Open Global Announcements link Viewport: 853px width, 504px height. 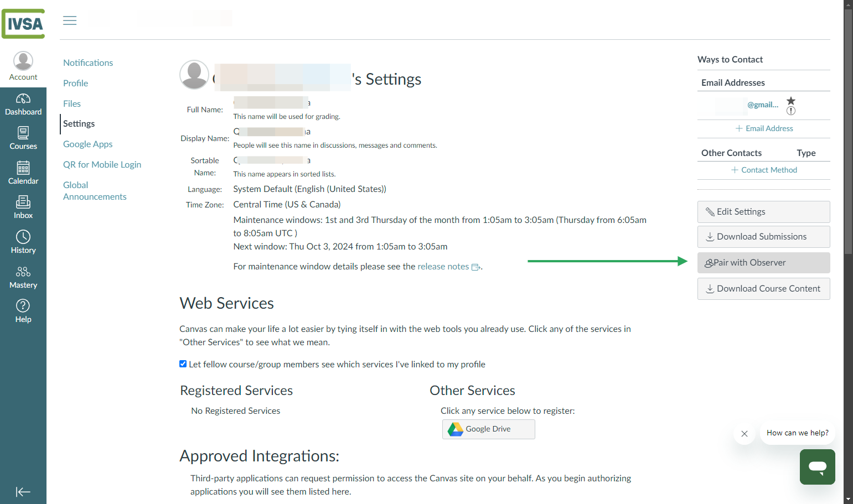[x=95, y=191]
